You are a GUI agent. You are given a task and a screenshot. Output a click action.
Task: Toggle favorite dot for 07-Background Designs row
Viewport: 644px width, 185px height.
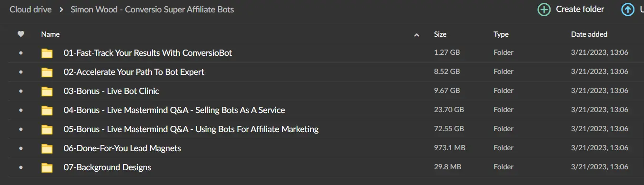pos(20,167)
